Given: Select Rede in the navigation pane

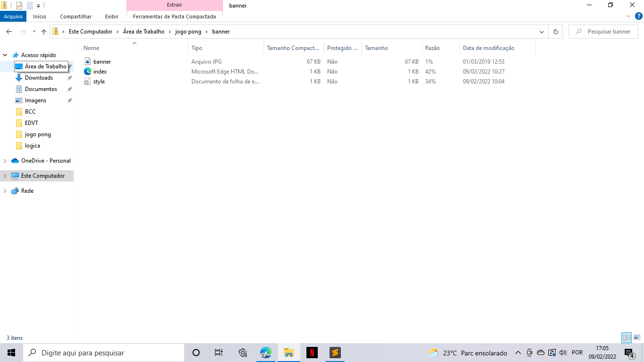Looking at the screenshot, I should [27, 191].
